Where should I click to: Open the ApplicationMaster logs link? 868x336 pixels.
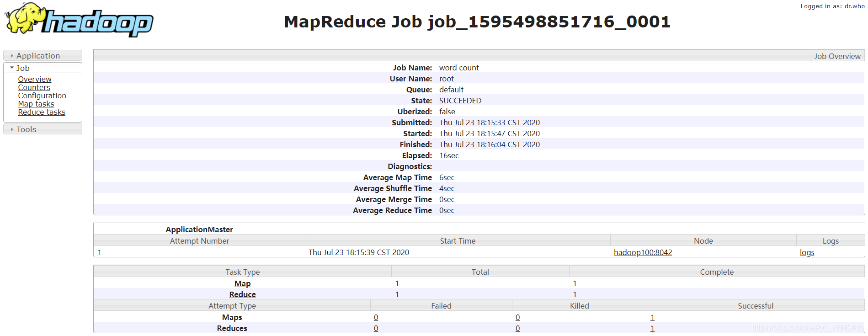click(x=807, y=252)
